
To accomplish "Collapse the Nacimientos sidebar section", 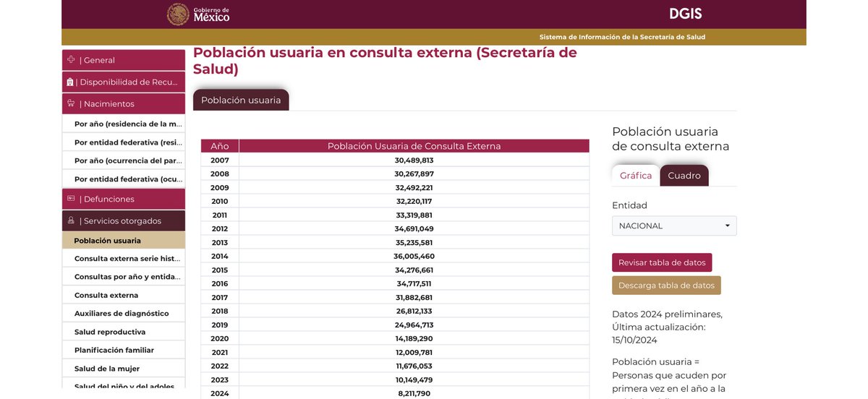I will pyautogui.click(x=124, y=103).
